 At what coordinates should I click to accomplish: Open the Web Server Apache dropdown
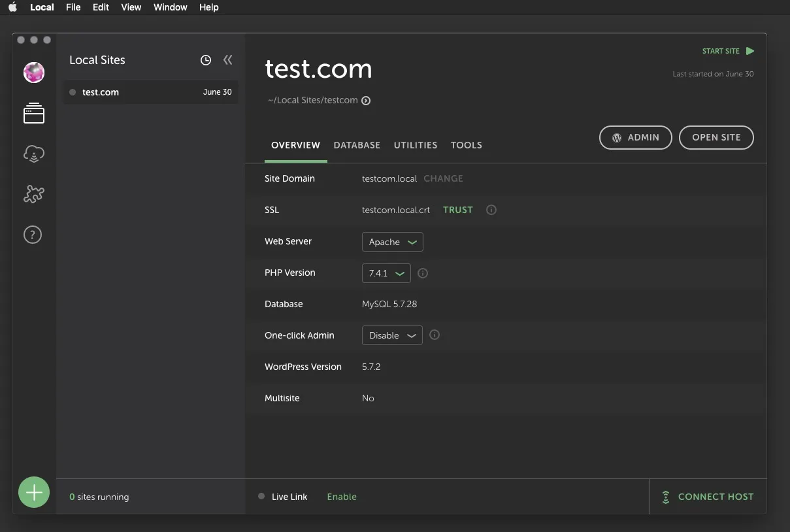393,242
